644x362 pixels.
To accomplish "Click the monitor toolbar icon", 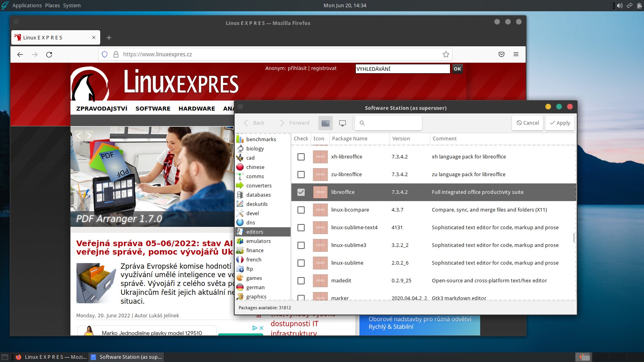I will [x=343, y=123].
